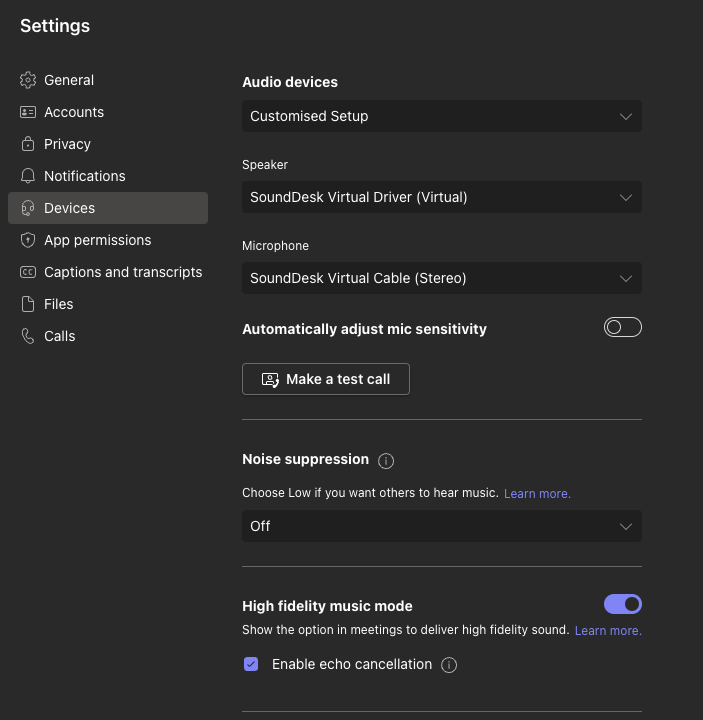Click the Files document icon
The image size is (703, 720).
click(28, 304)
